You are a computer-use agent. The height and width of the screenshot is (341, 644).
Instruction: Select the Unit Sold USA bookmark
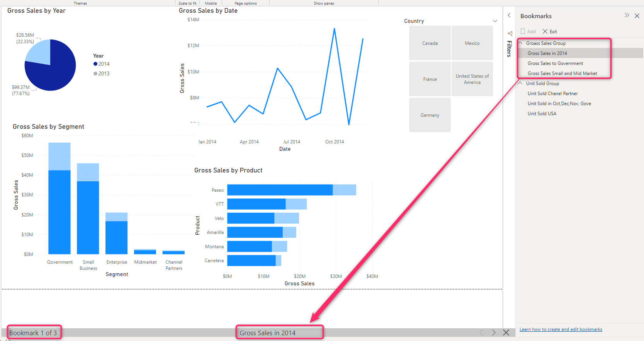[x=542, y=114]
